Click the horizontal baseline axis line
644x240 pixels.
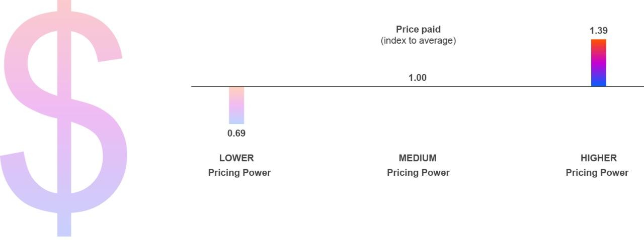418,86
